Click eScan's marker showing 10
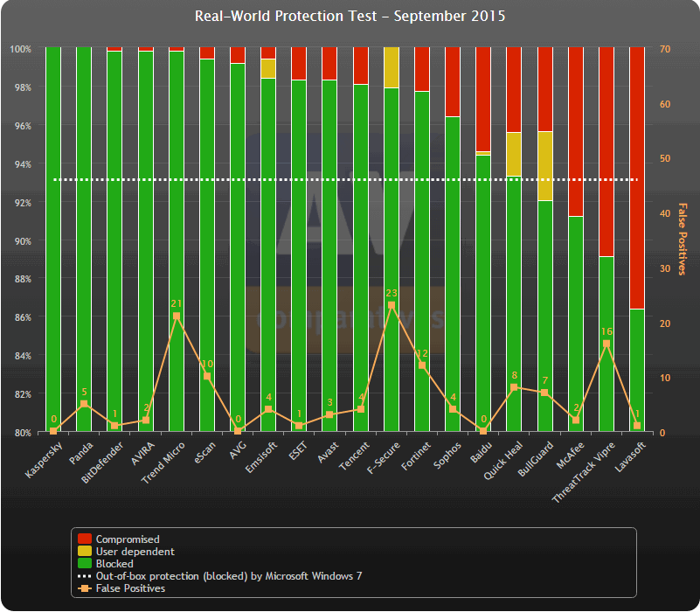The height and width of the screenshot is (612, 700). [x=206, y=376]
